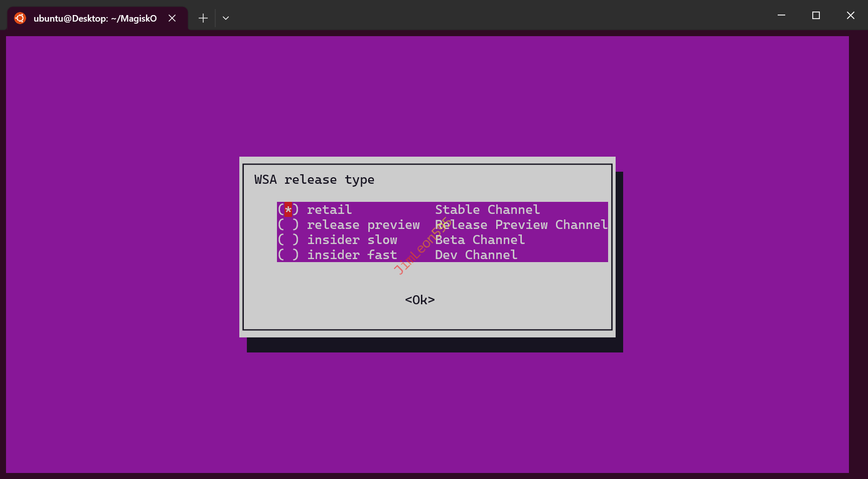
Task: Open a new terminal tab with plus icon
Action: pyautogui.click(x=203, y=18)
